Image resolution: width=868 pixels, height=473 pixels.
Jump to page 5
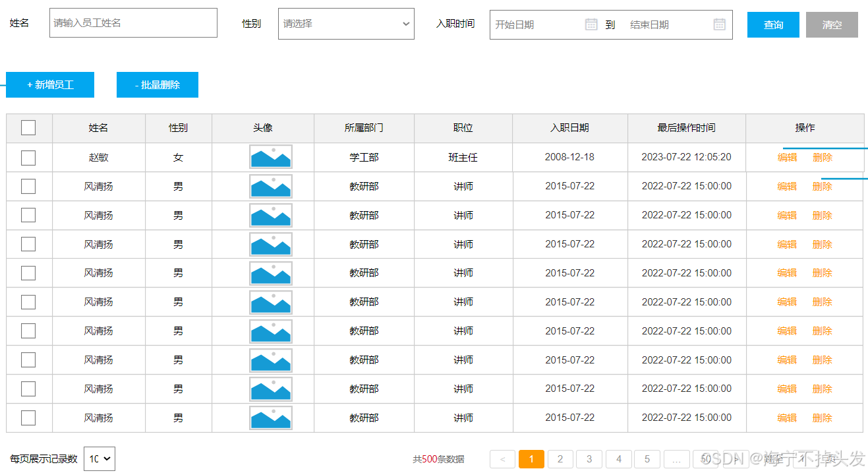(647, 459)
